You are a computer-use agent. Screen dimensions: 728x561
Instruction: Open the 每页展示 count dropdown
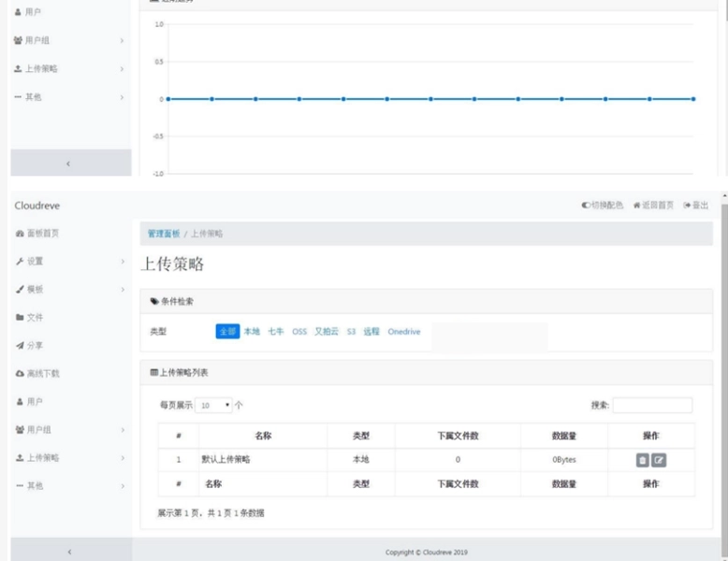click(213, 405)
